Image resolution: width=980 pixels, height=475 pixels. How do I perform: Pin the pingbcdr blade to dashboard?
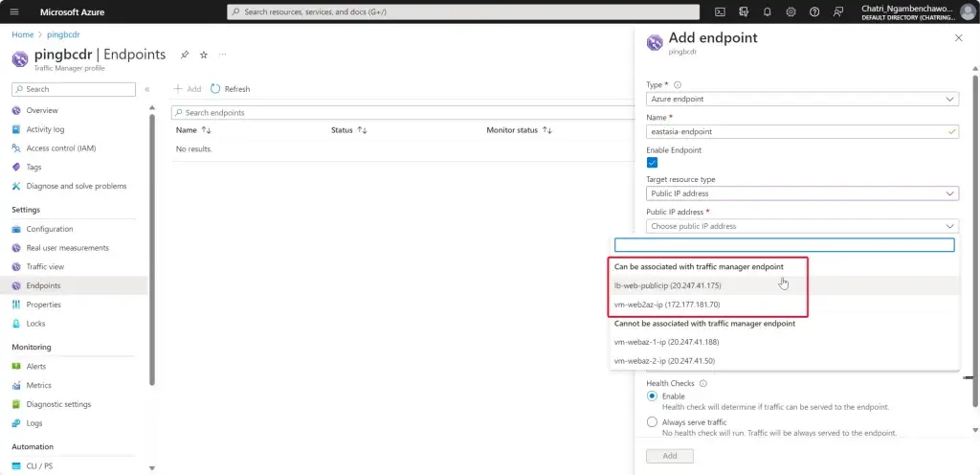(185, 55)
